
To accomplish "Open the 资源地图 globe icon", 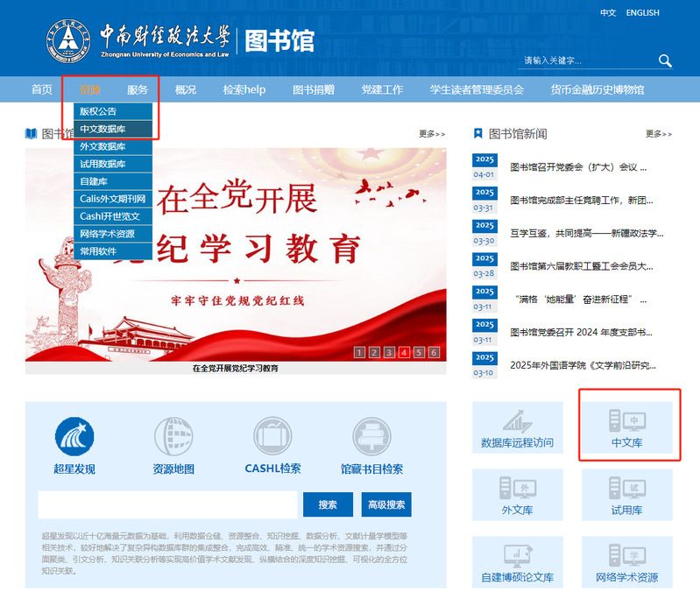I will pos(173,436).
